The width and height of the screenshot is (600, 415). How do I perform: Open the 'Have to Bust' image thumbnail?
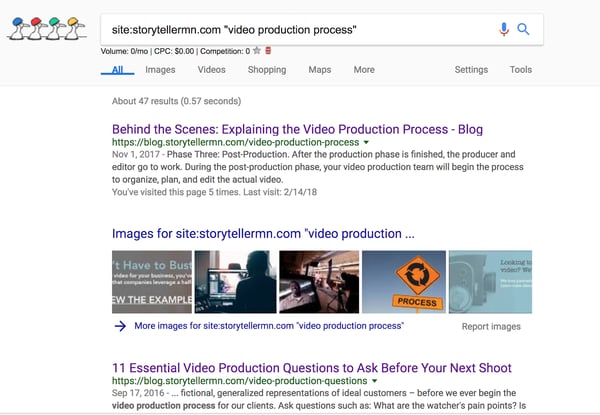pyautogui.click(x=152, y=282)
